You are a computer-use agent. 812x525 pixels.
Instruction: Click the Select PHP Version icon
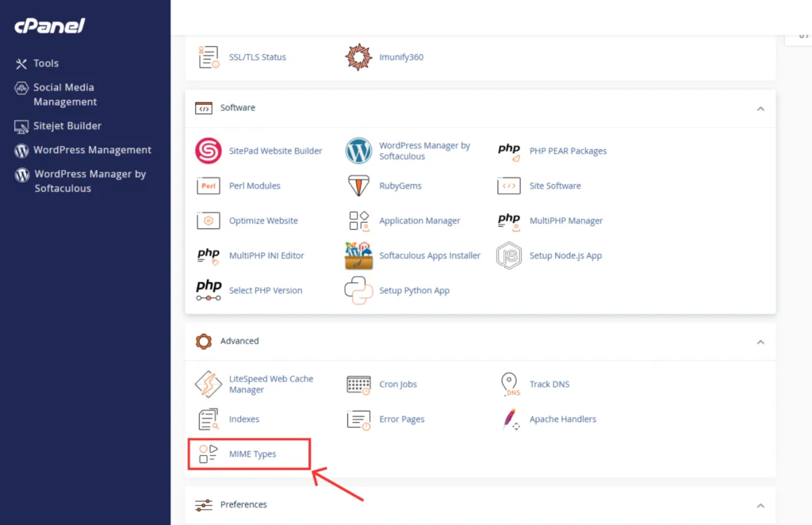(x=209, y=290)
